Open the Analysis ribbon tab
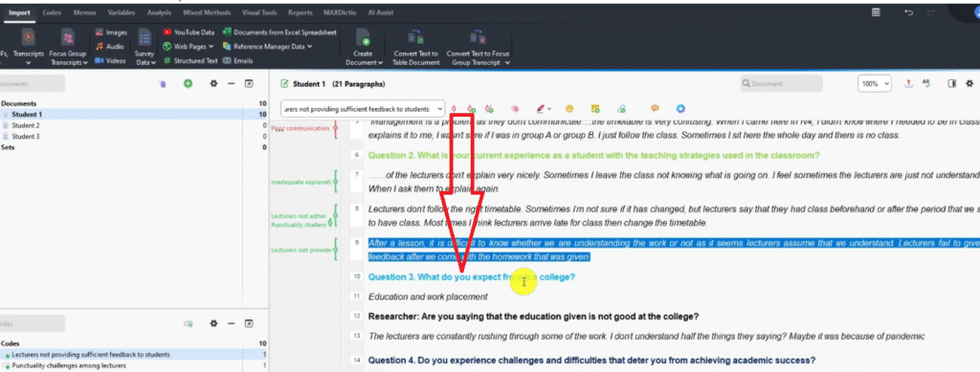980x372 pixels. (160, 12)
